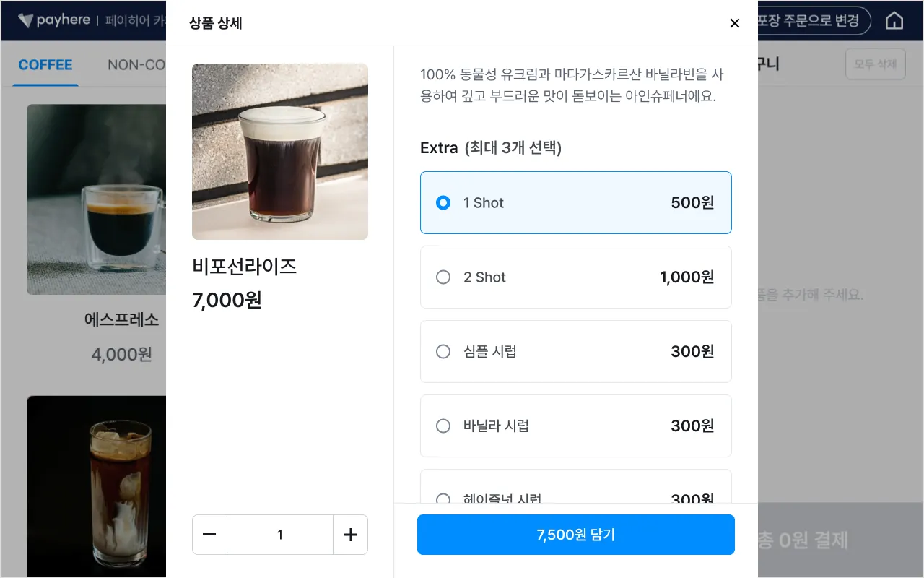Decrease quantity with the minus button

click(210, 535)
